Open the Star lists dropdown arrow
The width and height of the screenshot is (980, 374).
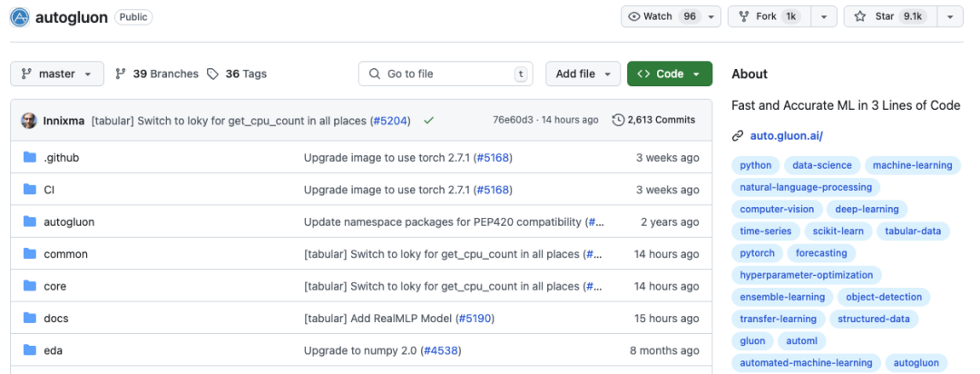950,17
